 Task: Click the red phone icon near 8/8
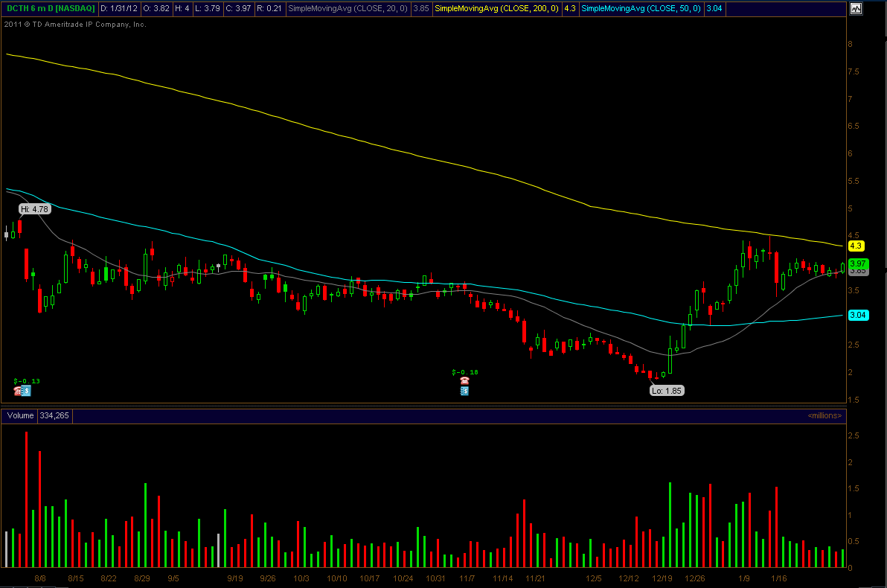tap(17, 390)
